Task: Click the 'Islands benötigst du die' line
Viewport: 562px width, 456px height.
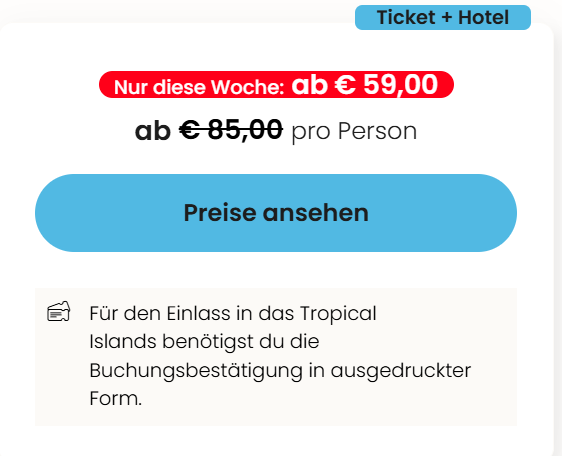Action: [x=204, y=341]
